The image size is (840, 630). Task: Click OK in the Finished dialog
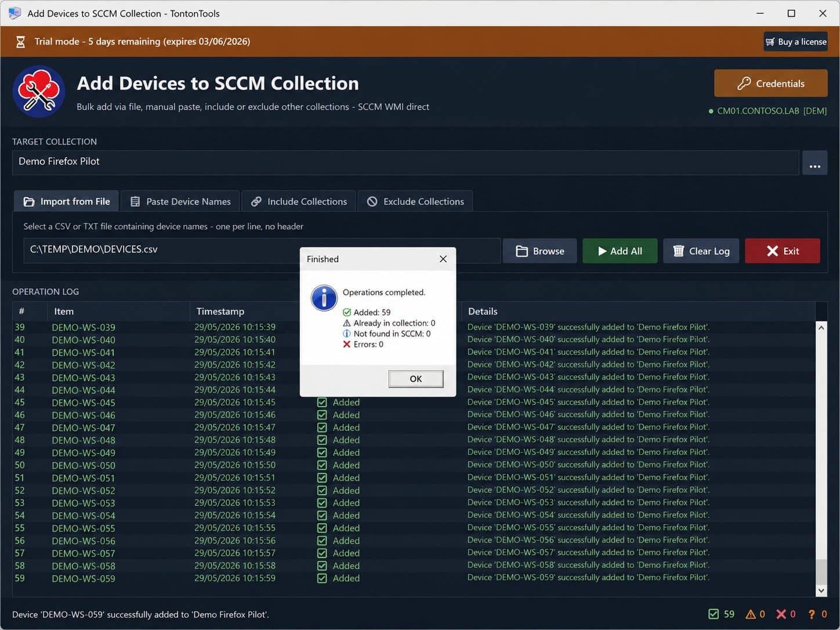coord(416,379)
